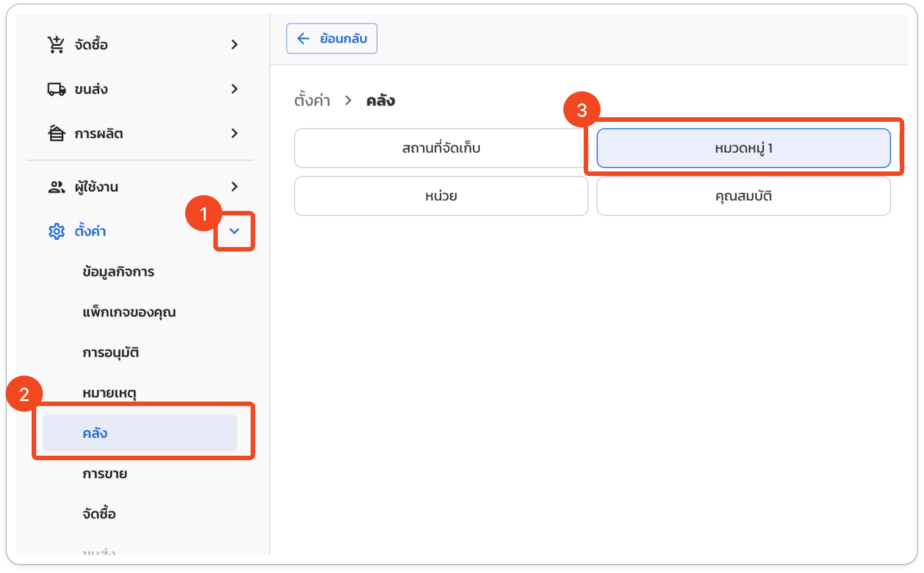The image size is (924, 573).
Task: Open the สถานที่จัดเก็บ tab
Action: 441,148
